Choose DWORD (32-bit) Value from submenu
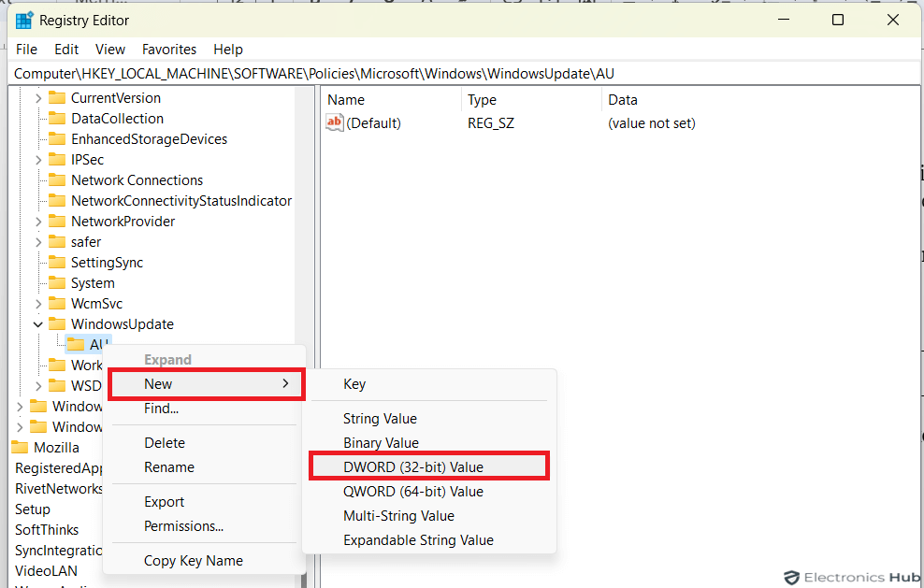The height and width of the screenshot is (588, 924). (x=413, y=467)
